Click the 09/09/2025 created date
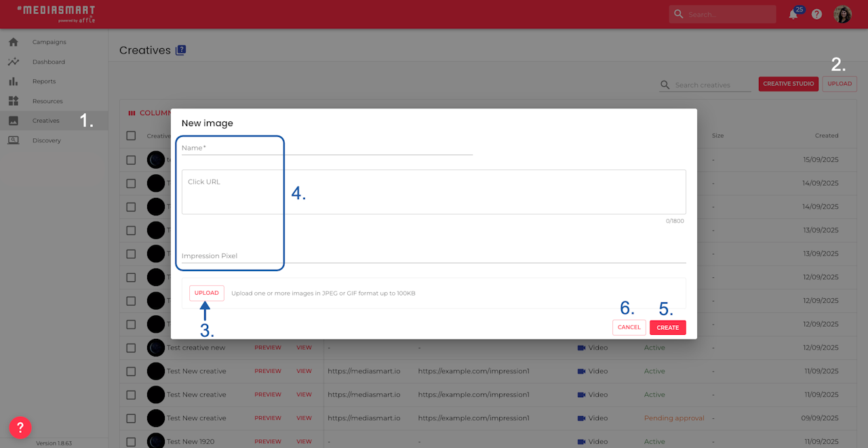 (821, 418)
